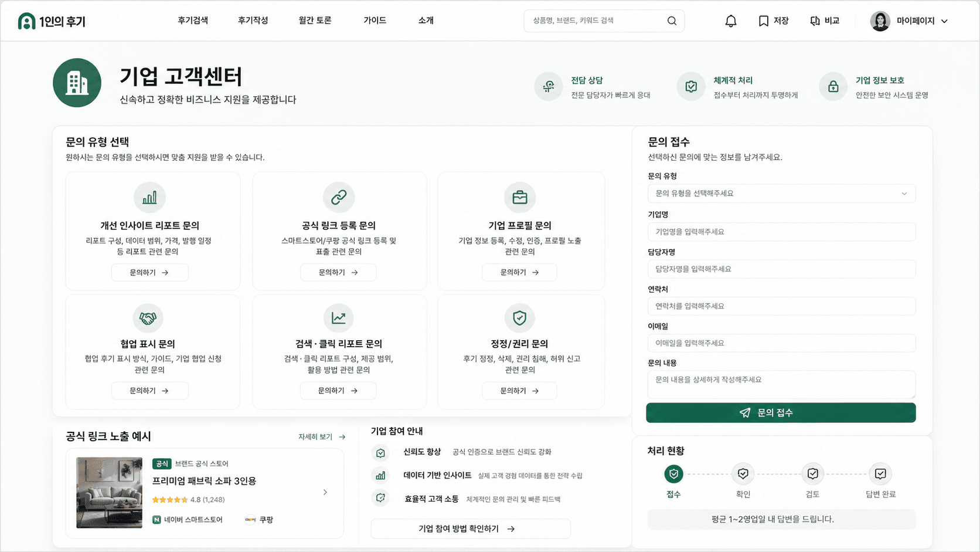Open the 가이드 menu item
Screen dimensions: 980x552
(375, 21)
